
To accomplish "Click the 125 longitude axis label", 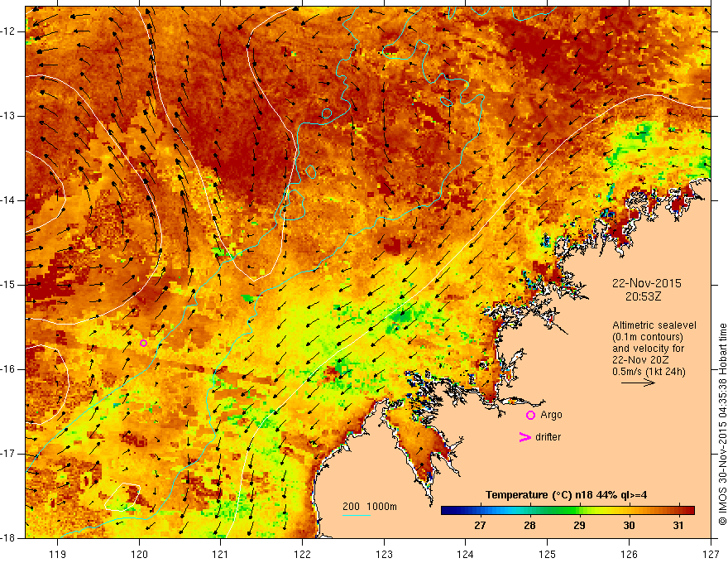I will tap(548, 555).
